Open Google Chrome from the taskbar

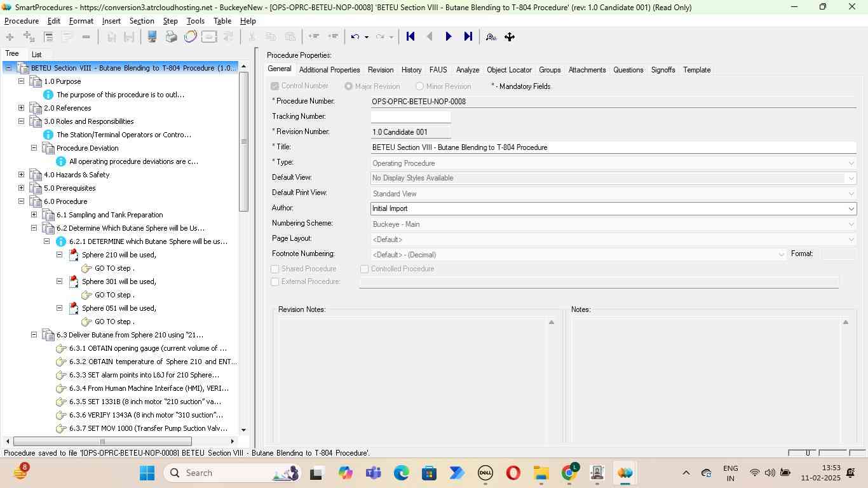coord(569,473)
